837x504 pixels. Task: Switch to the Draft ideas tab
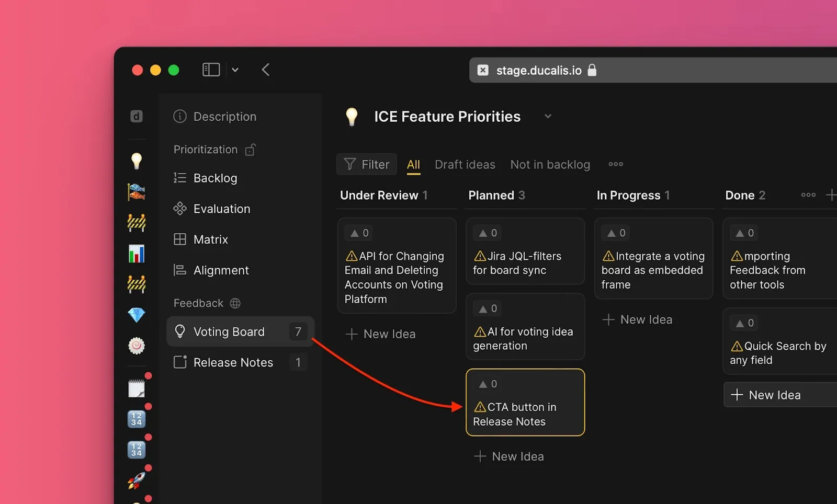465,165
